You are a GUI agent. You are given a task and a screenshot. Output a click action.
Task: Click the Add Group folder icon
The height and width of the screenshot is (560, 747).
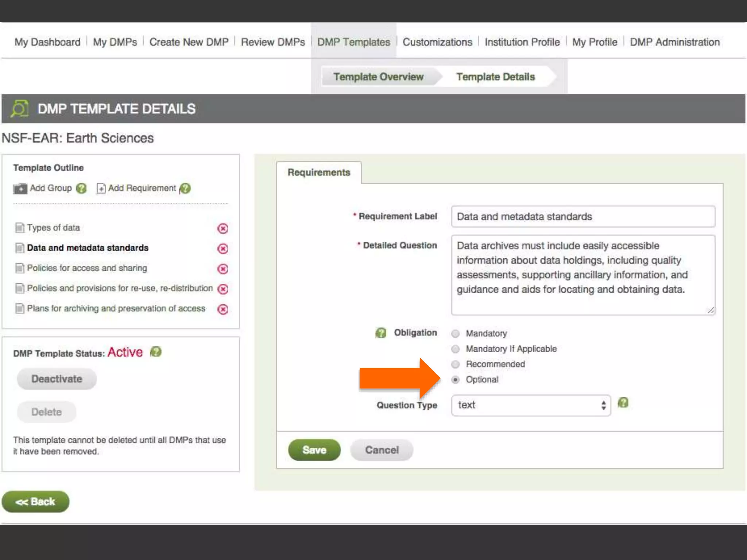[x=20, y=188]
